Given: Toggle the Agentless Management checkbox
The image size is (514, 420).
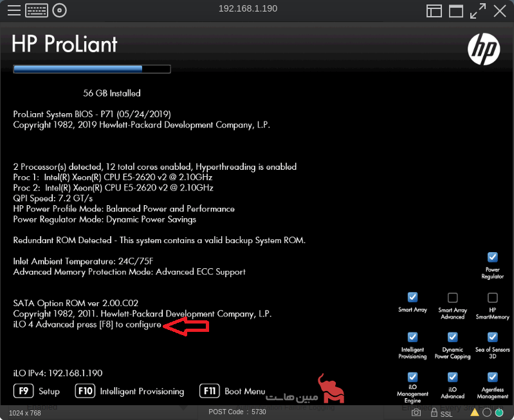Looking at the screenshot, I should coord(492,377).
